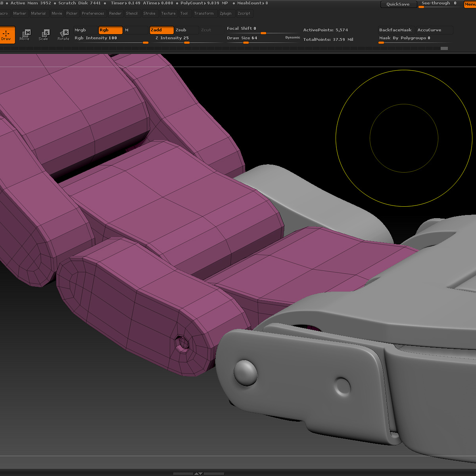The image size is (476, 476).
Task: Activate the Move tool icon
Action: 25,35
